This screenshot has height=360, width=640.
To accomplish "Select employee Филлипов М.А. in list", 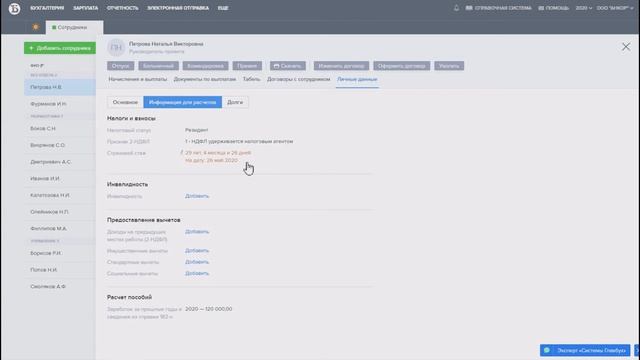I will 60,229.
